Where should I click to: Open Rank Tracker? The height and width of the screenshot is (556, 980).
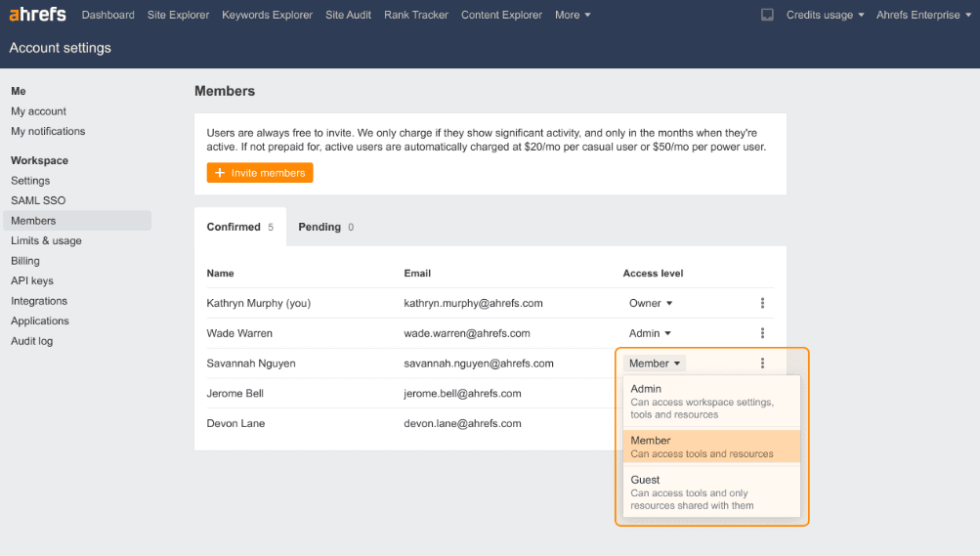[416, 15]
